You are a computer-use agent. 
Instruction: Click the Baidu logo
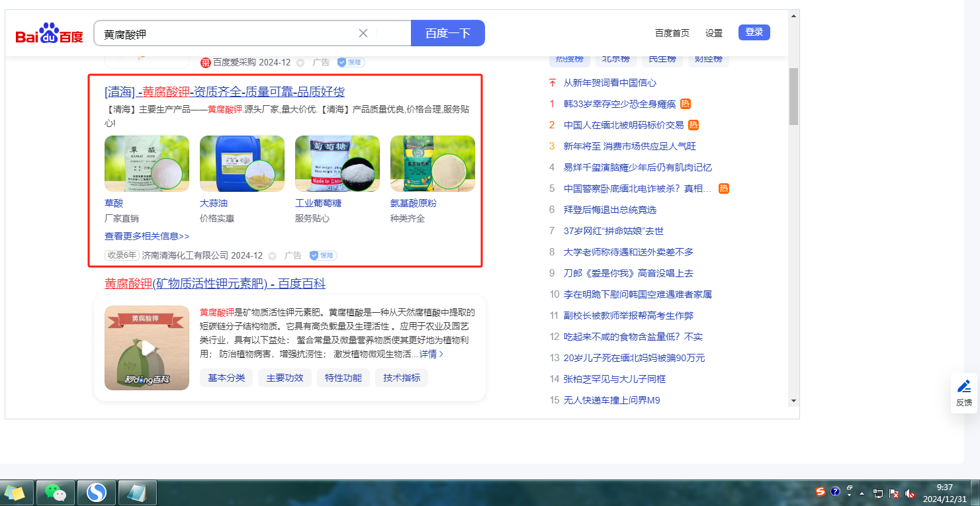coord(50,34)
